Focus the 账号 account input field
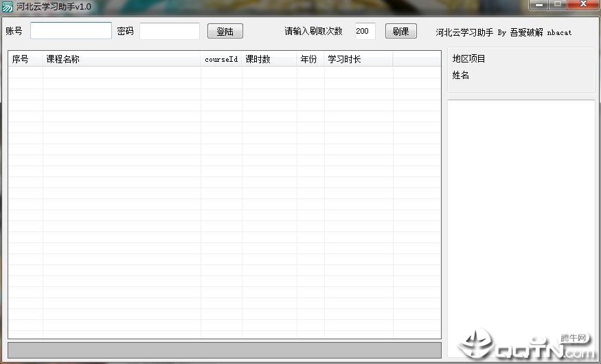The image size is (601, 364). tap(71, 31)
